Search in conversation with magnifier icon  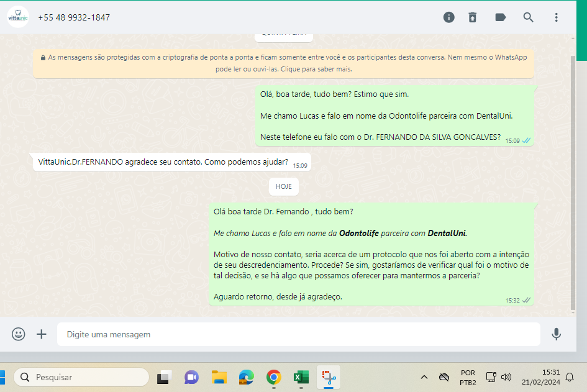click(x=528, y=17)
